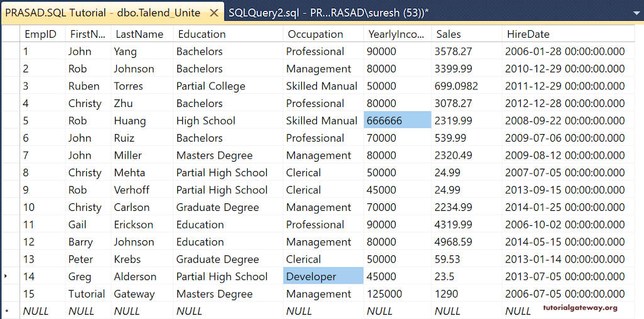Click the current row arrow beside EmpID 14
This screenshot has height=319, width=644.
tap(7, 276)
